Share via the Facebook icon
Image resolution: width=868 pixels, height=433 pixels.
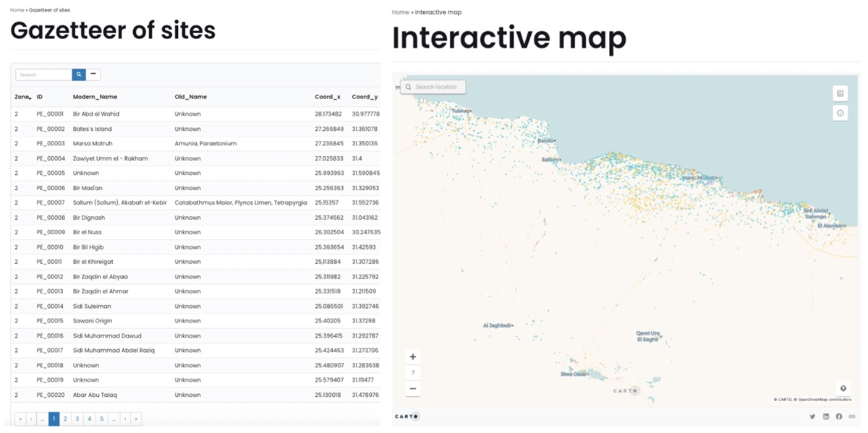[839, 416]
